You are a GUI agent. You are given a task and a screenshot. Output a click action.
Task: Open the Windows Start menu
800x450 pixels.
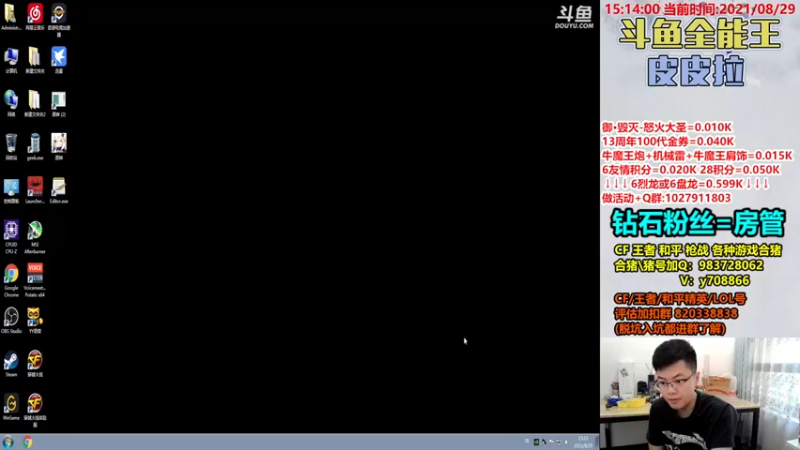coord(8,442)
